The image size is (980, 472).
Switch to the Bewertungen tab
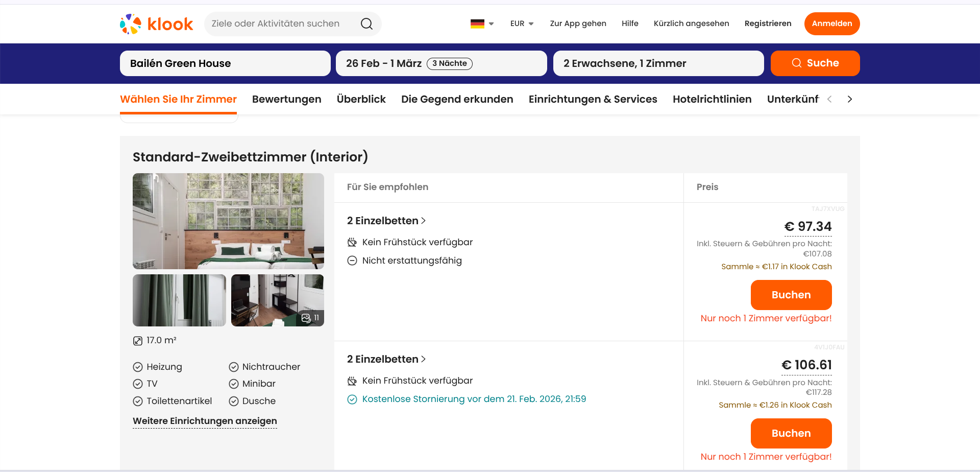(286, 99)
